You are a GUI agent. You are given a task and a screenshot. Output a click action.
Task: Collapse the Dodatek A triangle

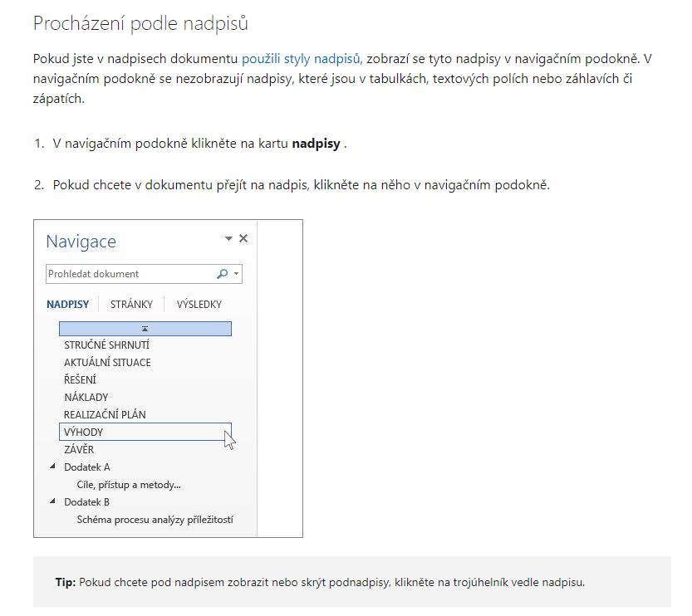(52, 467)
